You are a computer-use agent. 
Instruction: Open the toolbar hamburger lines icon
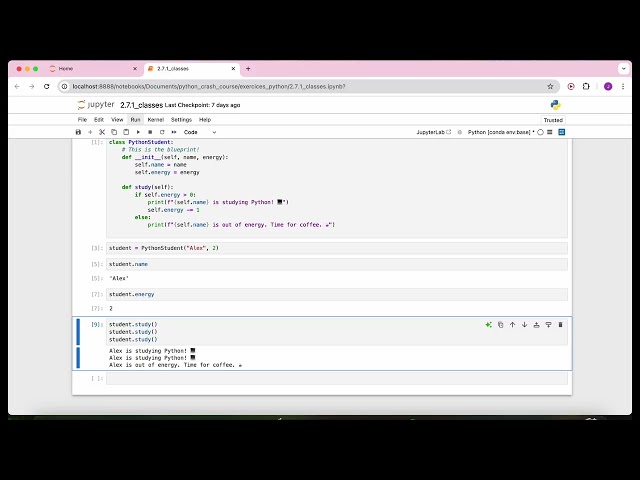(550, 132)
